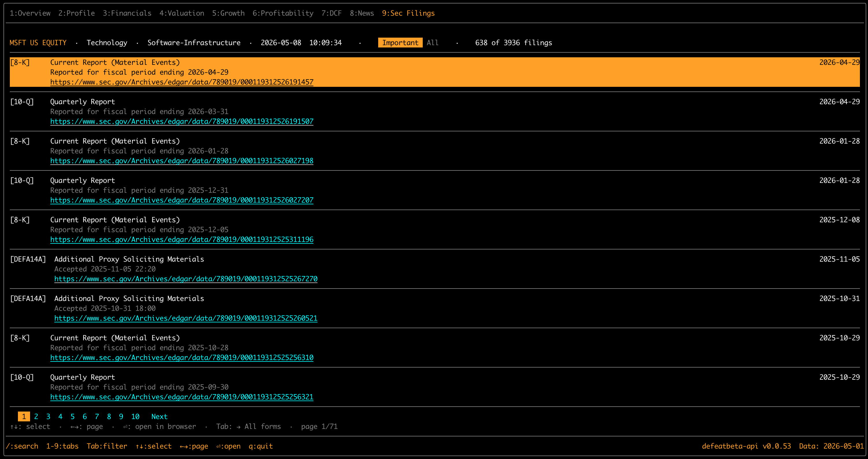Click the /:search shortcut hint

22,446
